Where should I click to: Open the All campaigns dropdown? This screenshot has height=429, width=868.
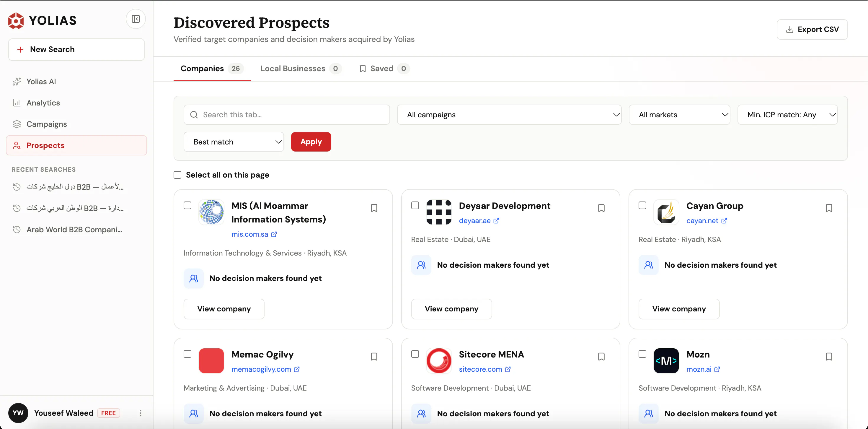pyautogui.click(x=509, y=115)
